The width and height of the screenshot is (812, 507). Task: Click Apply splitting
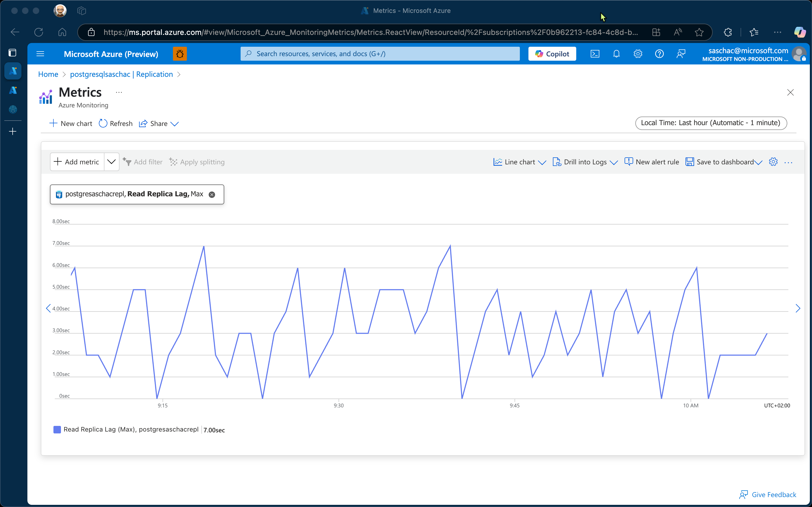click(x=197, y=162)
